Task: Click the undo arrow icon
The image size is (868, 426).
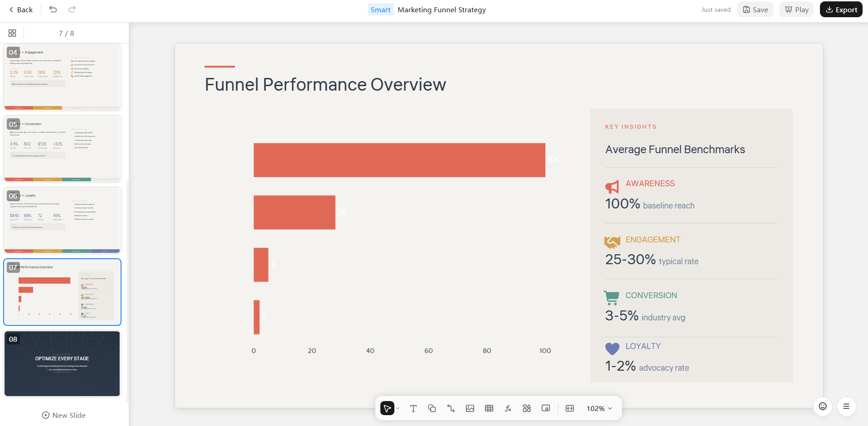Action: pyautogui.click(x=53, y=10)
